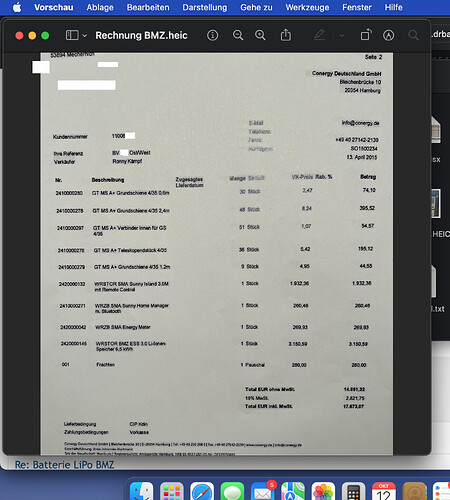450x500 pixels.
Task: Rotate the image with rotate icon
Action: click(366, 35)
